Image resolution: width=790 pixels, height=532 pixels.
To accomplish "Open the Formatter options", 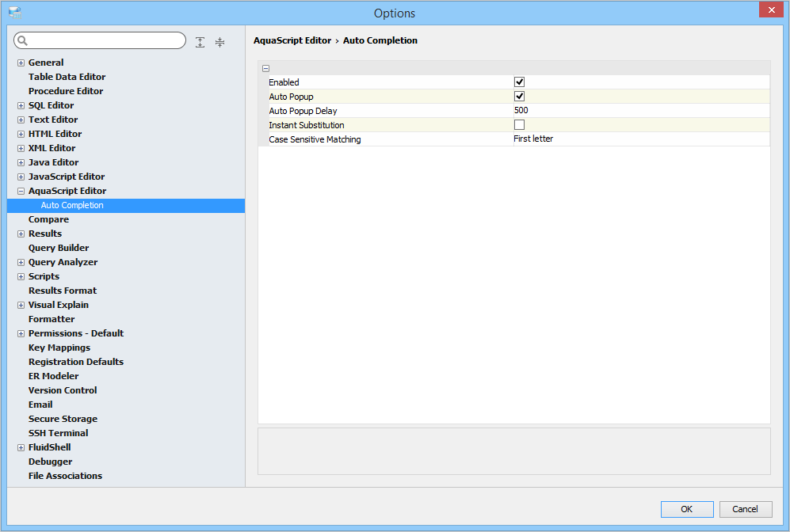I will coord(52,319).
